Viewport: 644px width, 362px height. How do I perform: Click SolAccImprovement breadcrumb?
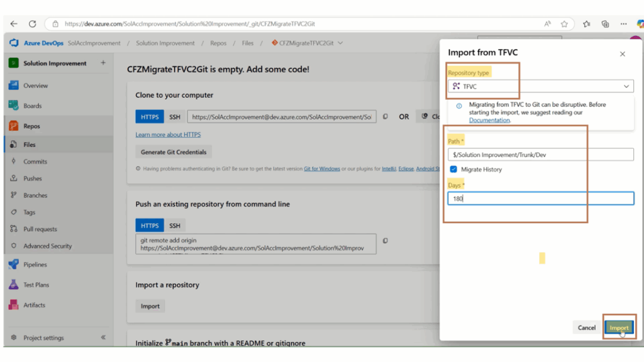pos(94,43)
